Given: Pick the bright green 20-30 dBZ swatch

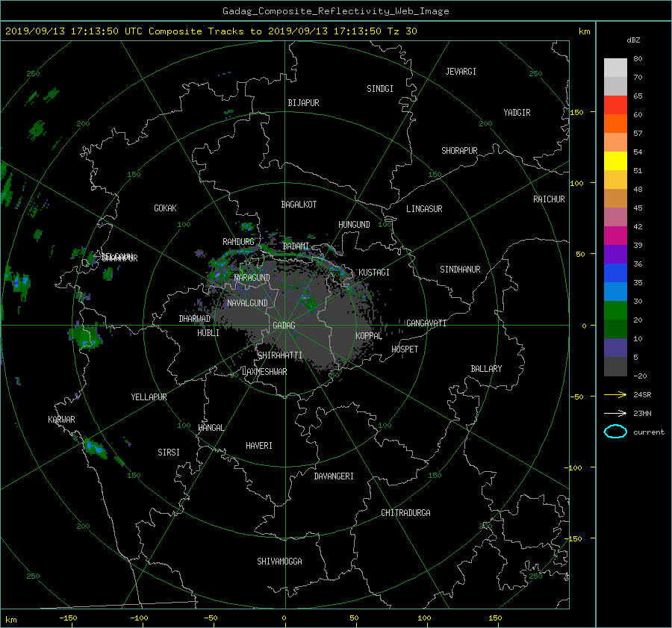Looking at the screenshot, I should [x=615, y=311].
